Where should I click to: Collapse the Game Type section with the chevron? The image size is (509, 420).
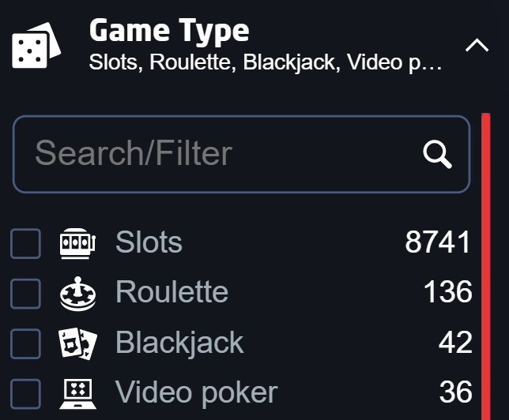[x=477, y=46]
